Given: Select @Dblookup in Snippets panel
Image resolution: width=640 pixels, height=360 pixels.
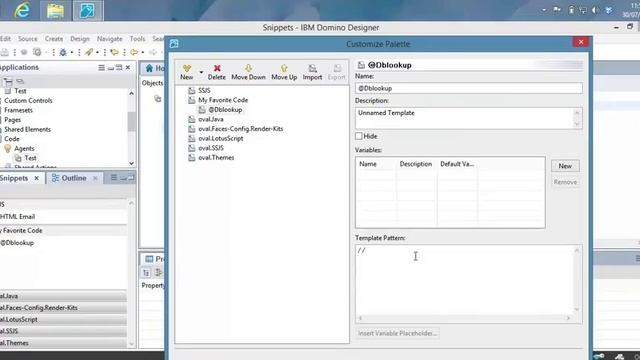Looking at the screenshot, I should (17, 243).
